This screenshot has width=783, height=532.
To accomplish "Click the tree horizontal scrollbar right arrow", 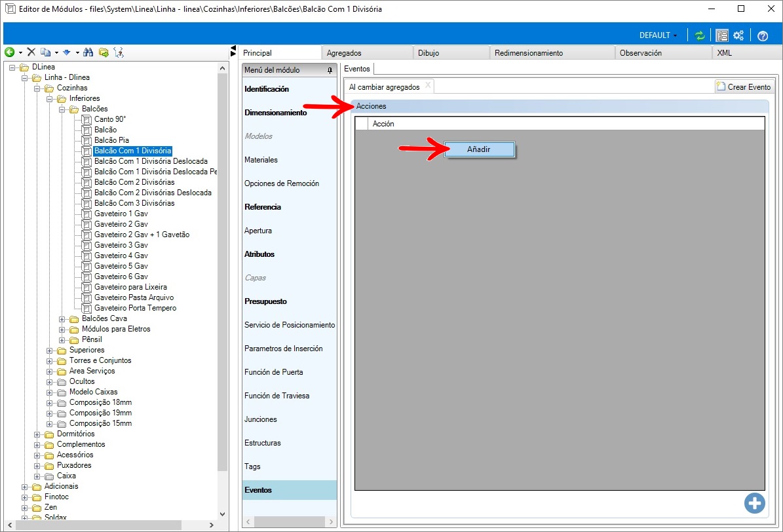I will tap(211, 525).
